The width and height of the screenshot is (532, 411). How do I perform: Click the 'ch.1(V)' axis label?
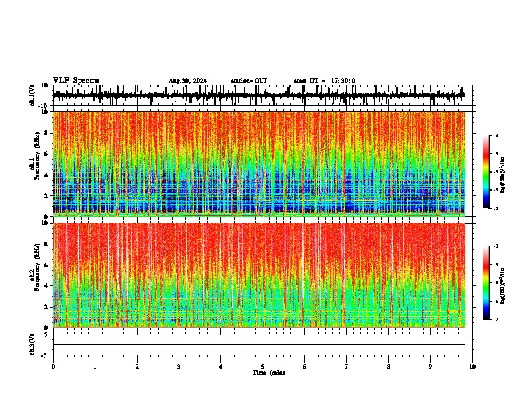point(32,95)
